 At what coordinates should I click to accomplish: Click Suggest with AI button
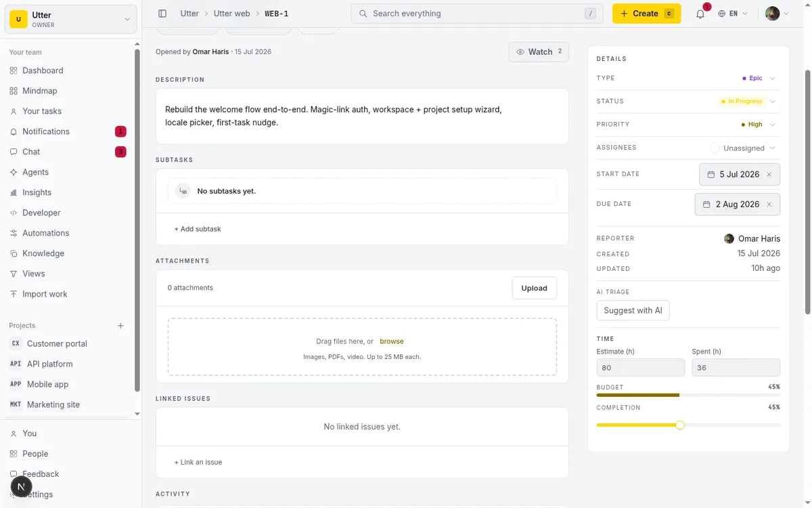pos(633,310)
